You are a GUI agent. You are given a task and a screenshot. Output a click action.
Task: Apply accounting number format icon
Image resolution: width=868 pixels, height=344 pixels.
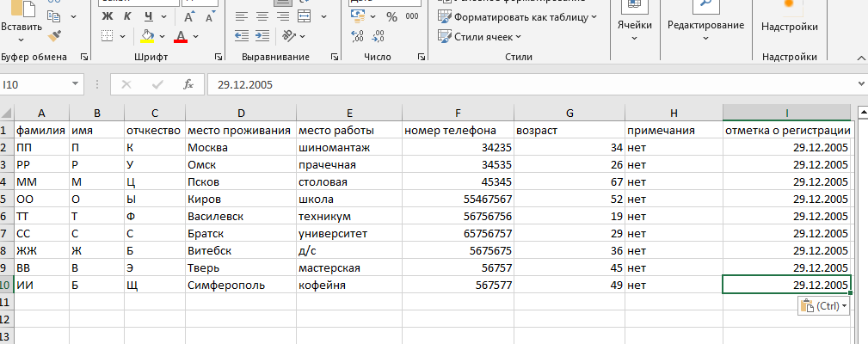pos(358,17)
